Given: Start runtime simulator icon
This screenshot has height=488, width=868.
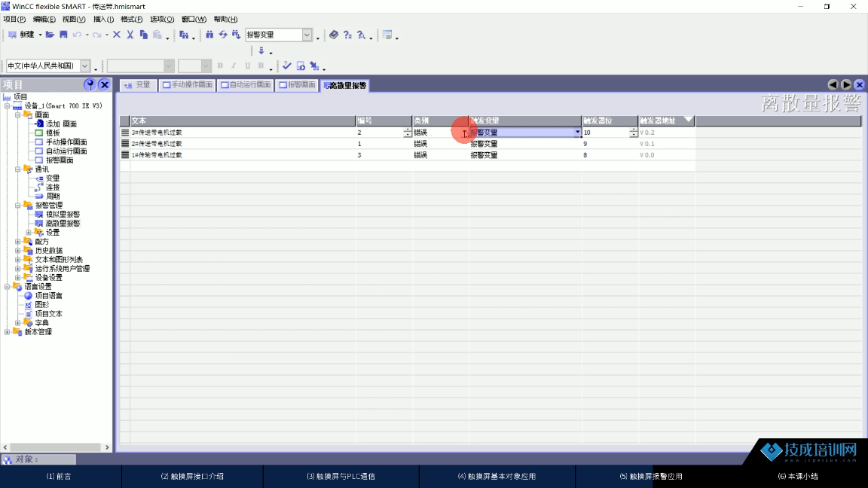Looking at the screenshot, I should coord(301,66).
